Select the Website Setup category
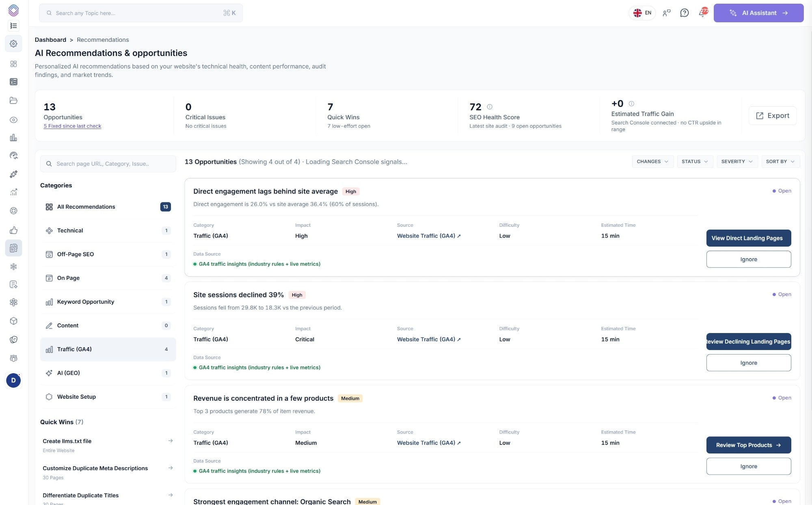Screen dimensions: 812x505 [108, 397]
